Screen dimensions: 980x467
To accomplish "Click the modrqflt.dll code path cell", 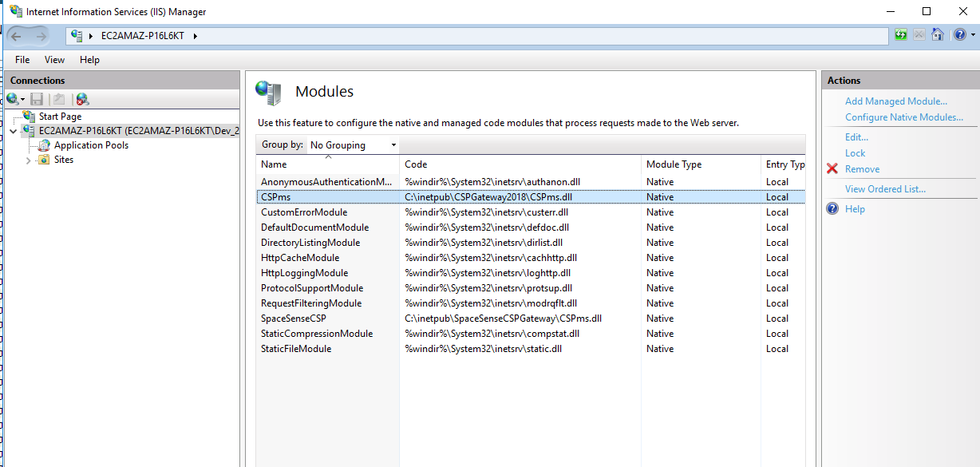I will pyautogui.click(x=491, y=303).
